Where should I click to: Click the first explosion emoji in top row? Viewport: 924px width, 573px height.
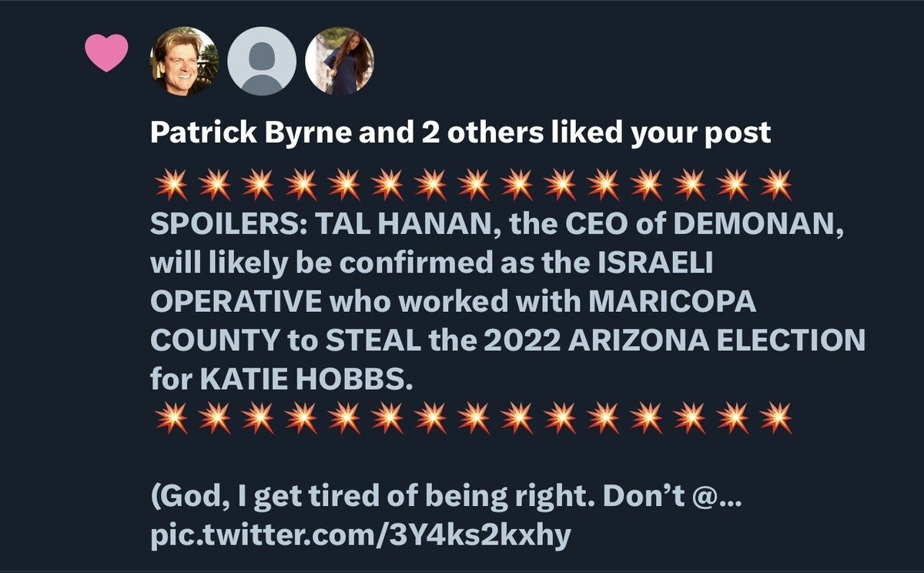pyautogui.click(x=170, y=186)
